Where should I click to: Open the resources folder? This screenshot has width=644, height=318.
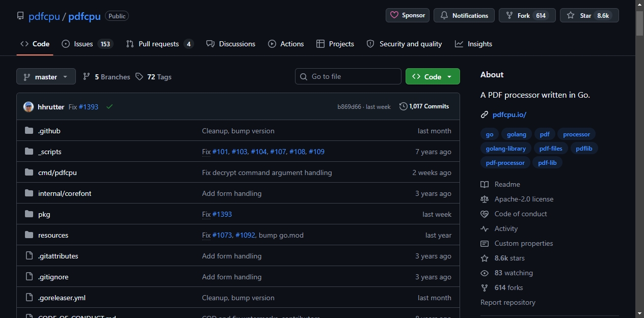click(x=53, y=235)
